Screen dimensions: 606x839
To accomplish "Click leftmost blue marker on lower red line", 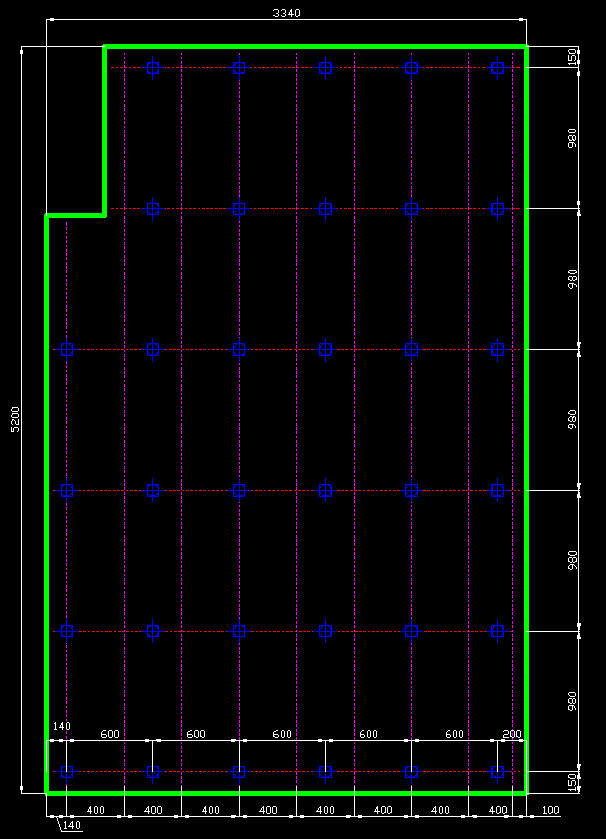I will (67, 490).
